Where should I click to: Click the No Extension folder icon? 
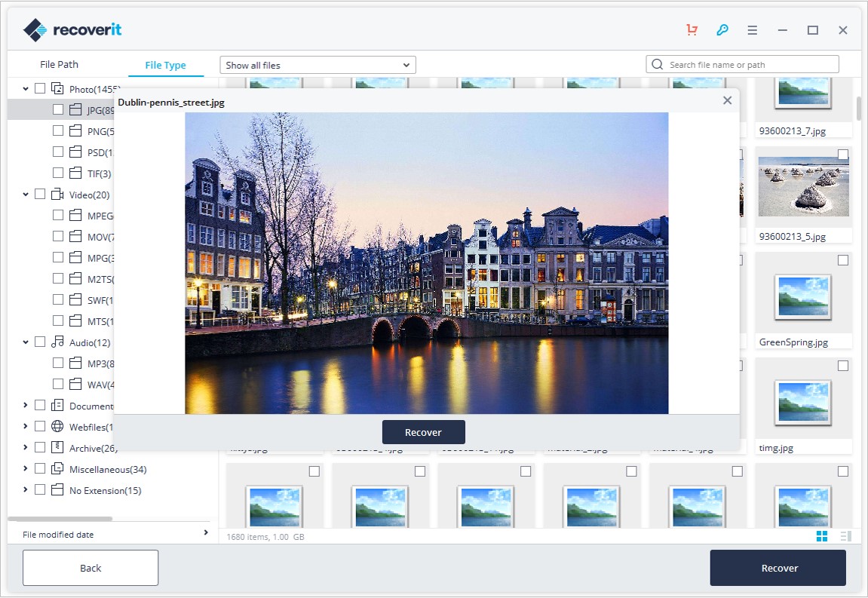pos(57,489)
